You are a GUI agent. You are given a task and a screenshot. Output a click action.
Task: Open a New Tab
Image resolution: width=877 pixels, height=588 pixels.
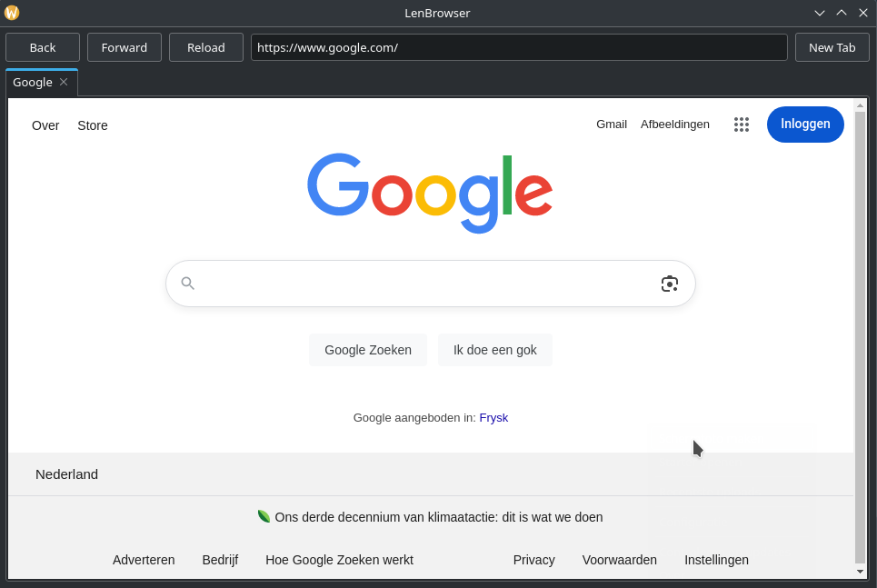[832, 47]
